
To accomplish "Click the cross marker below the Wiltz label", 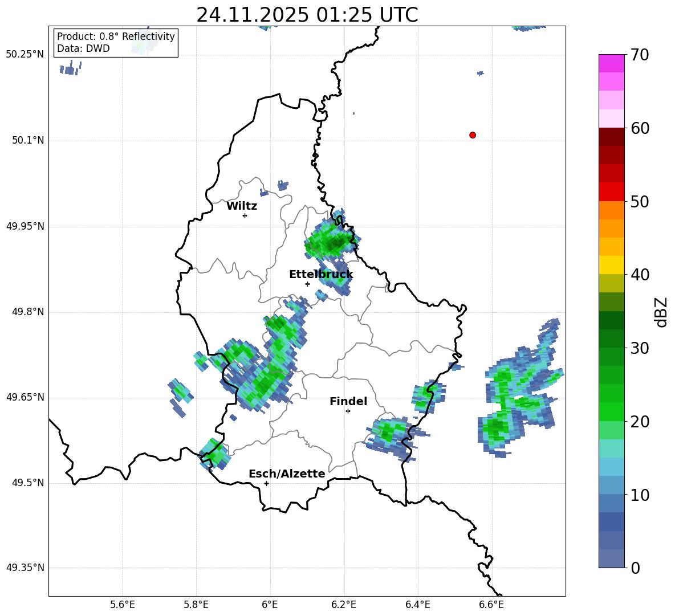I will click(245, 215).
